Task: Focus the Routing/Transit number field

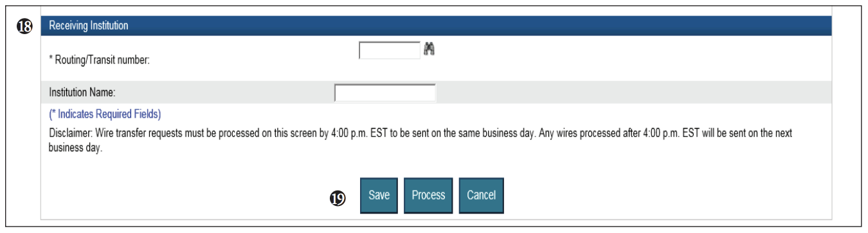Action: pos(389,50)
